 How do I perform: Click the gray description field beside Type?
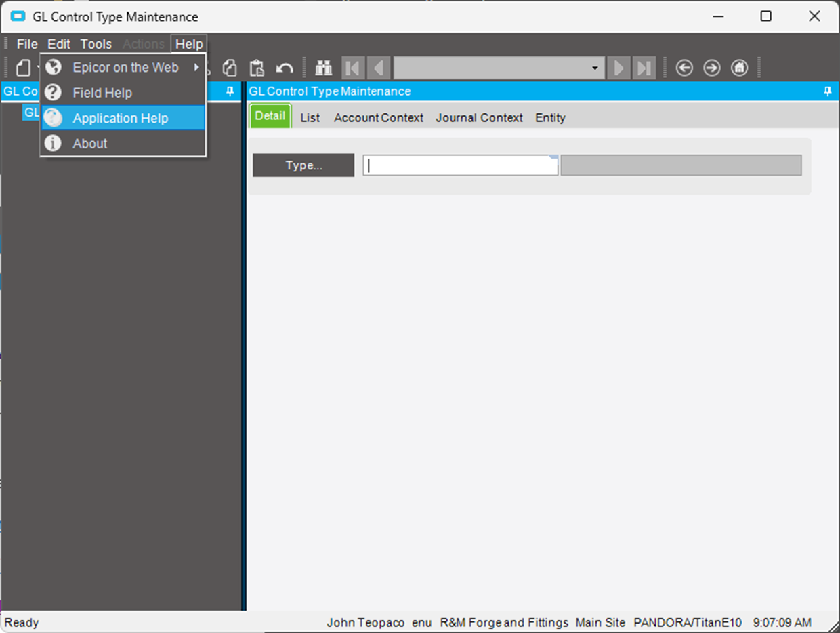(681, 165)
